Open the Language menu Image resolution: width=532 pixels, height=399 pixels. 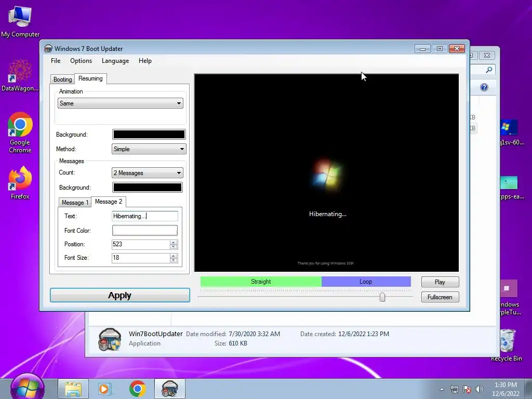115,61
